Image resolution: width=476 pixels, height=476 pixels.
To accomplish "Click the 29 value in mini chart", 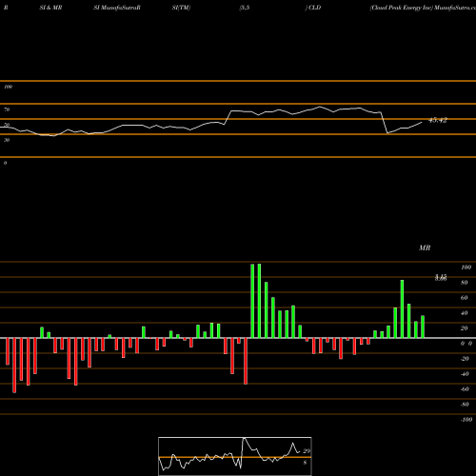I will pos(307,451).
